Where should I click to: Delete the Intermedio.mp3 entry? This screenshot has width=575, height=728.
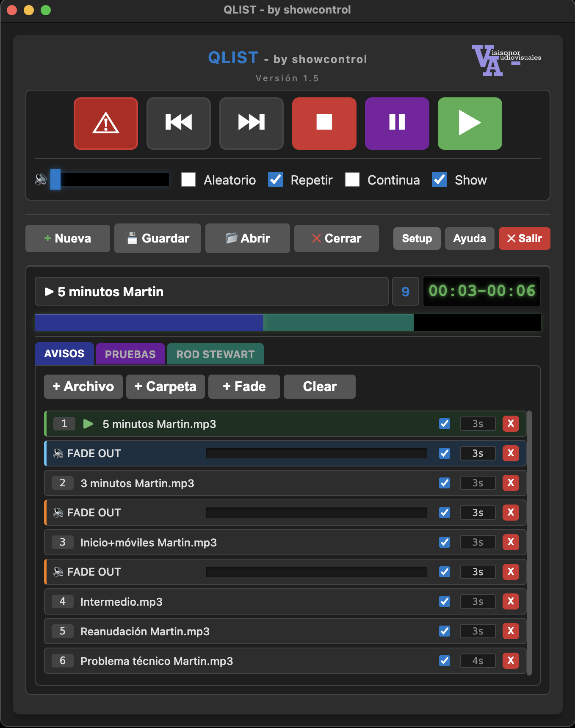coord(511,601)
